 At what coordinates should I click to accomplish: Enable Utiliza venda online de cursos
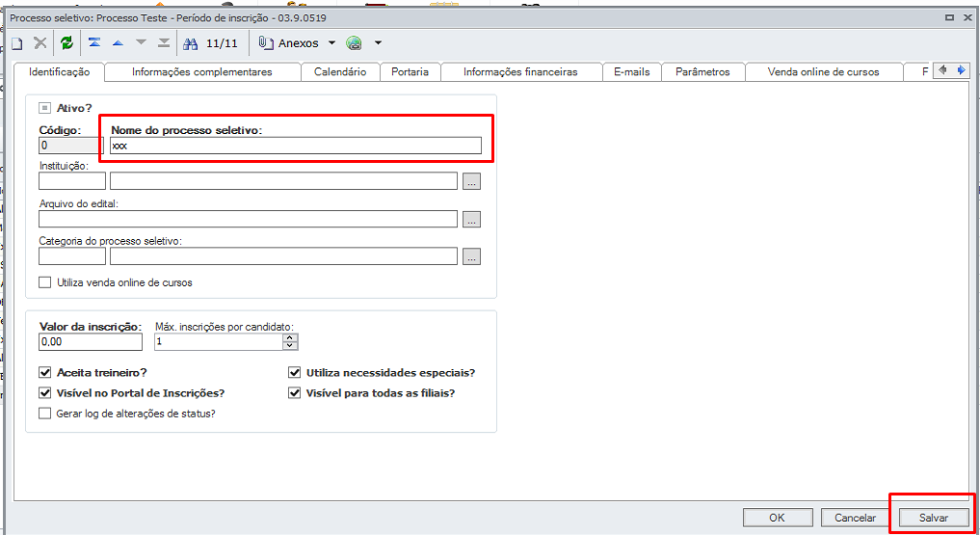tap(44, 282)
